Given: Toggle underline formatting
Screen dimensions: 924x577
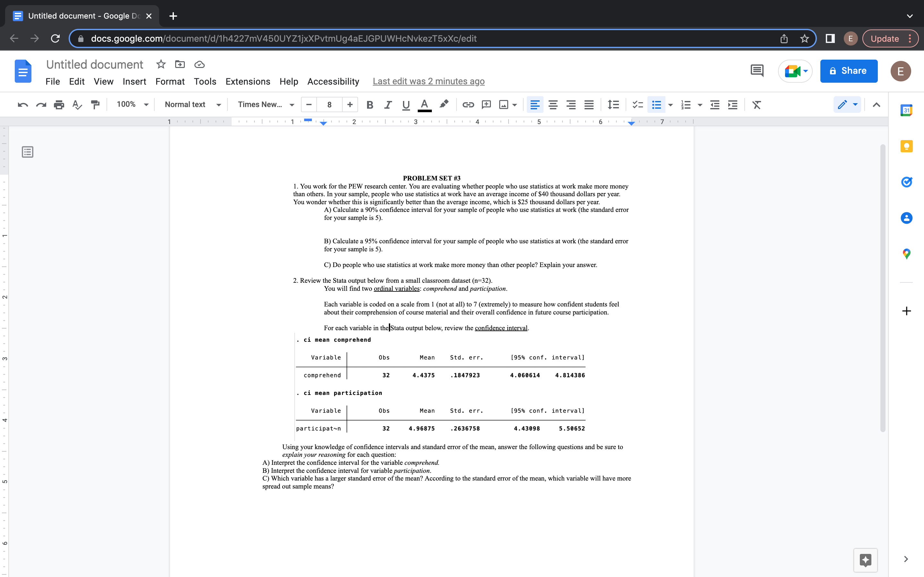Looking at the screenshot, I should coord(405,105).
